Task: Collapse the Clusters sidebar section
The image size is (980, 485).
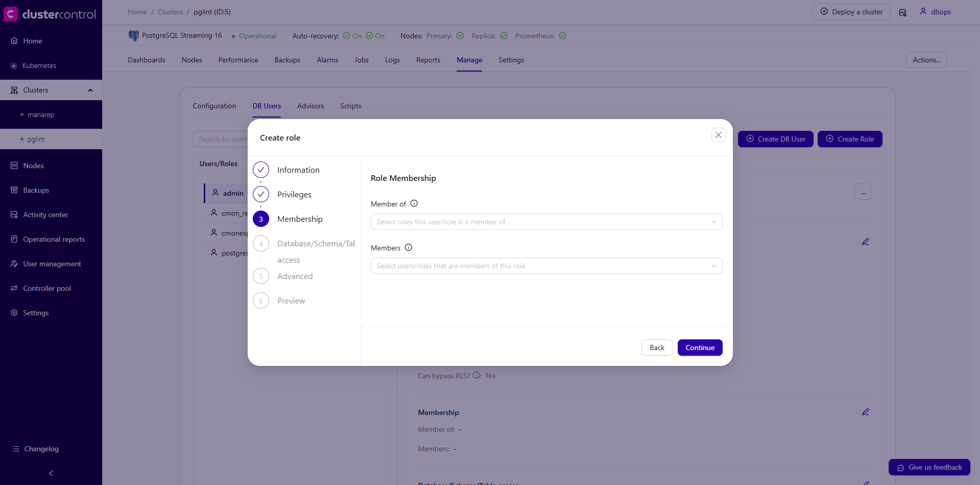Action: click(x=90, y=90)
